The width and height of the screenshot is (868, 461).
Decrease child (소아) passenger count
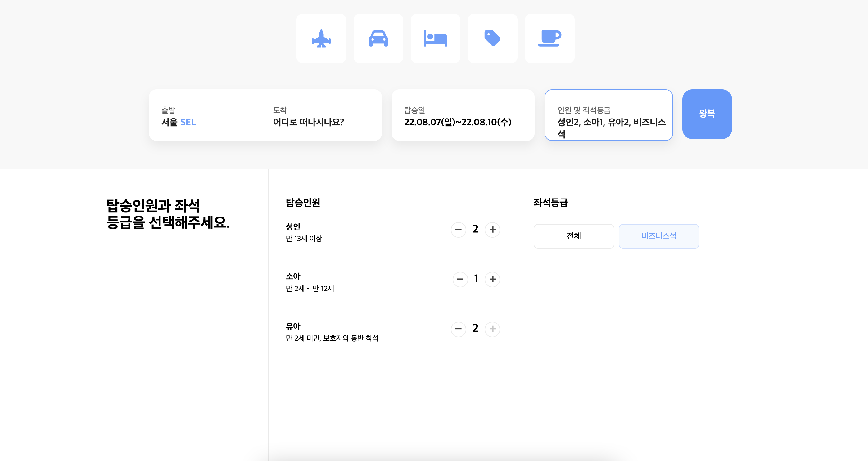click(460, 279)
